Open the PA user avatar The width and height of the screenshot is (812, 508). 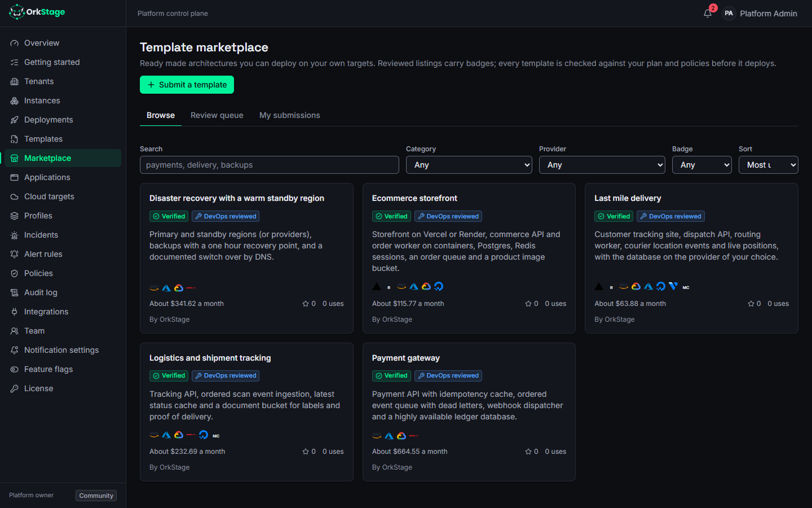tap(729, 14)
